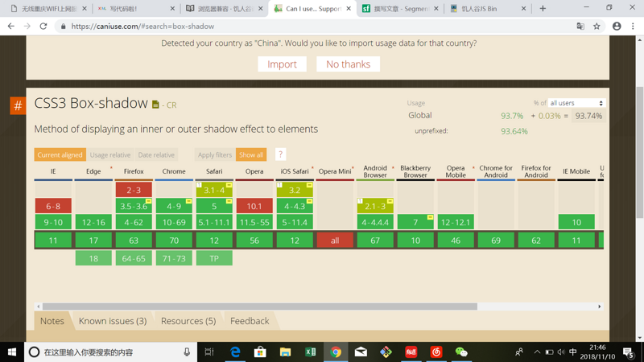
Task: Click Import to load China usage data
Action: 283,64
